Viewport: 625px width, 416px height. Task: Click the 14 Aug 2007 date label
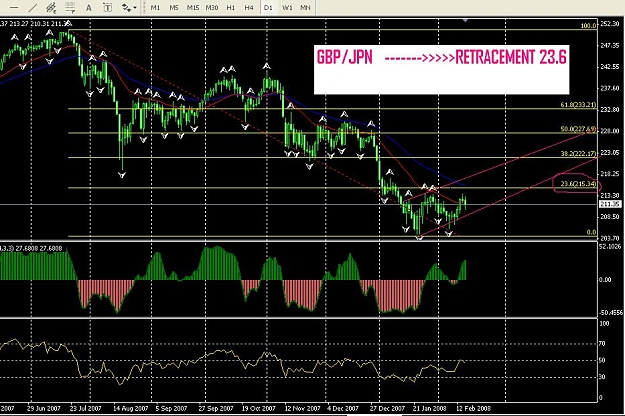point(130,408)
